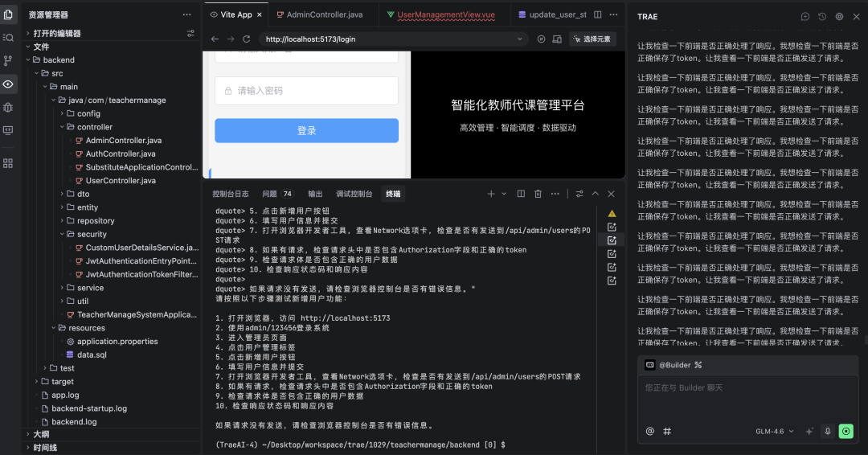
Task: Open the Extensions grid icon
Action: (x=8, y=163)
